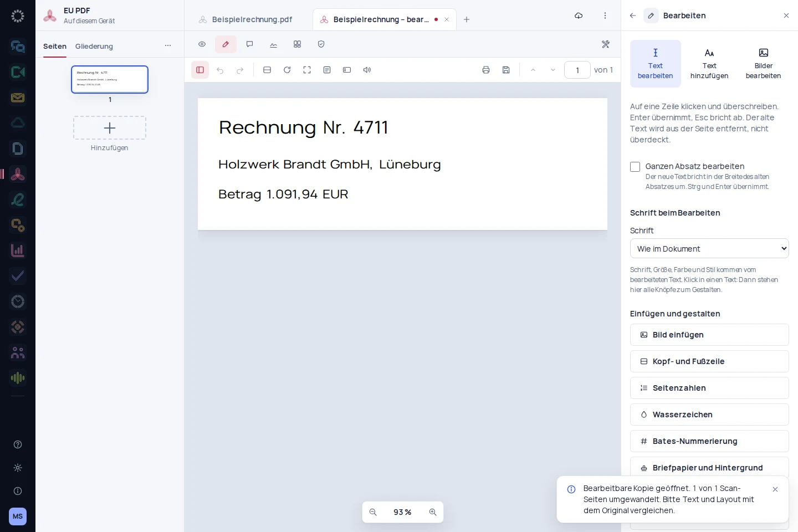The image size is (798, 532).
Task: Open the video meeting app icon
Action: click(x=18, y=72)
